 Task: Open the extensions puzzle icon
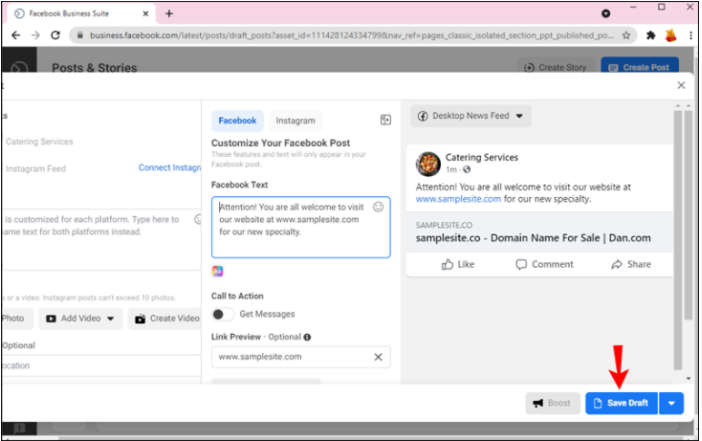coord(651,35)
